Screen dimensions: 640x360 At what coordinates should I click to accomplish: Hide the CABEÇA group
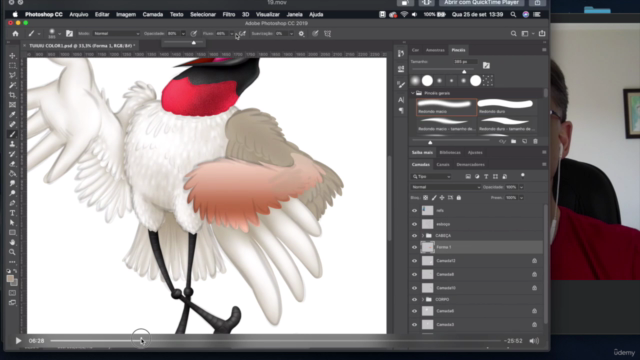click(414, 236)
